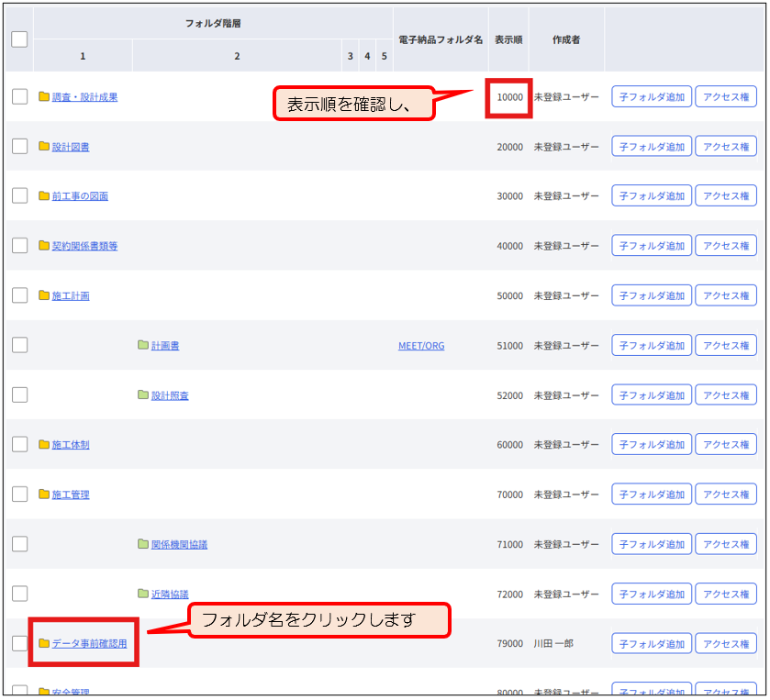Check the box for 設計照査 row
This screenshot has height=700, width=770.
click(19, 394)
